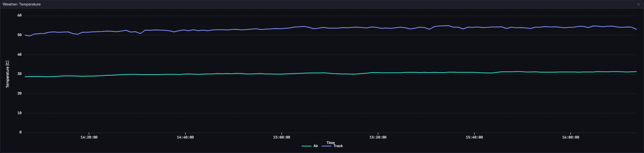This screenshot has height=153, width=644.
Task: Click the green Air temperature line
Action: [330, 73]
